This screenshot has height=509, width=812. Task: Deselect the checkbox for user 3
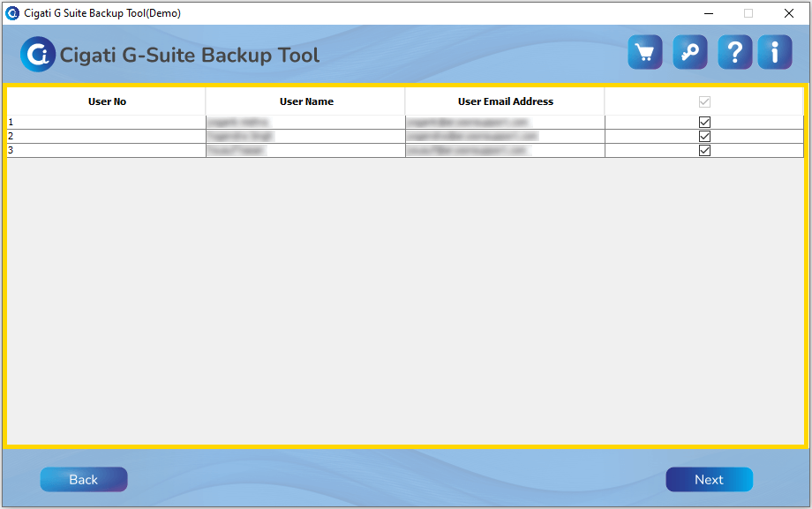pos(704,151)
